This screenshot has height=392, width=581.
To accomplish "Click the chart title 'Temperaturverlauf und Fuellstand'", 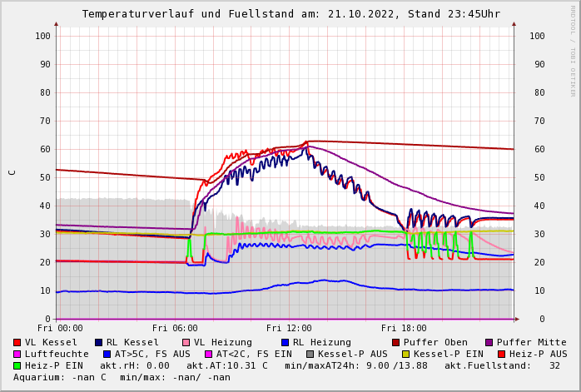I will tap(226, 14).
